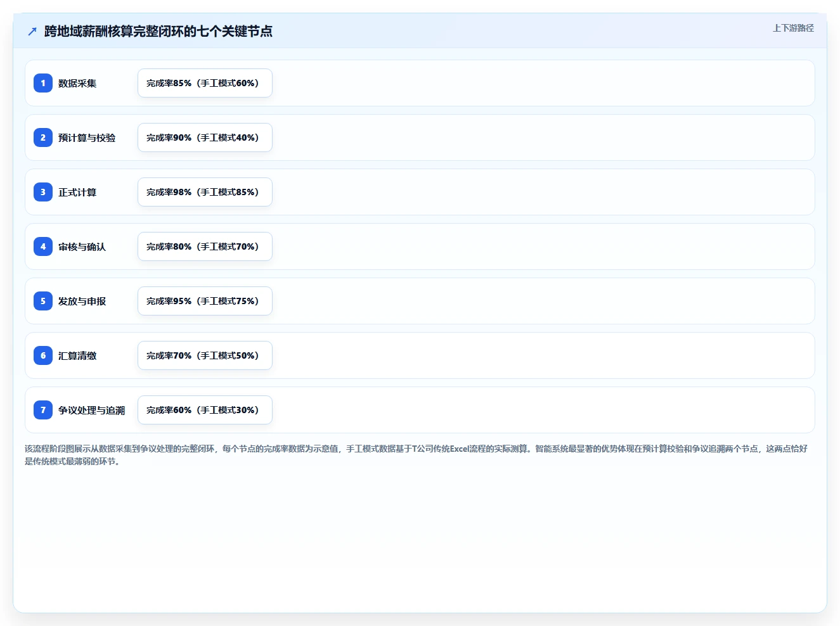Select the 完成率95%（手工模式75%）badge

[205, 301]
